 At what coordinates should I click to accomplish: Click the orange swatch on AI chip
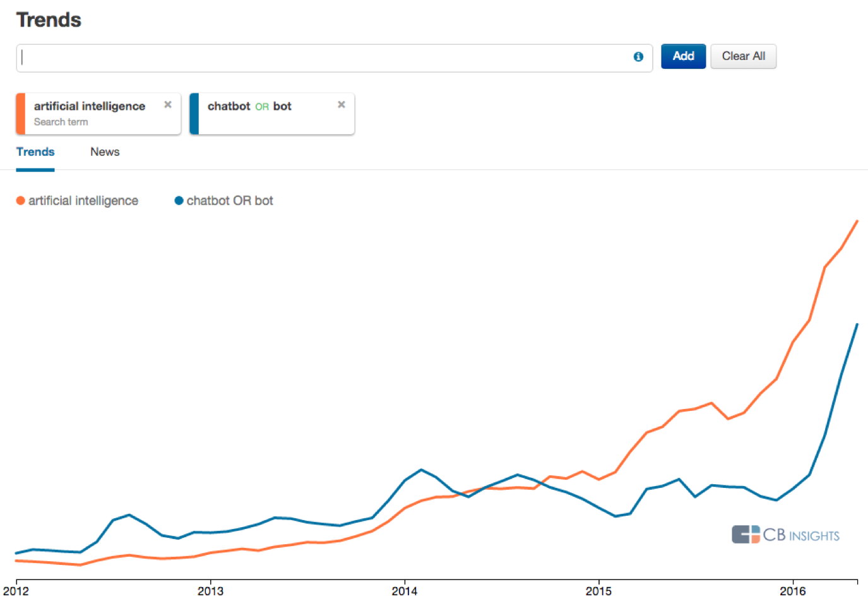click(21, 114)
